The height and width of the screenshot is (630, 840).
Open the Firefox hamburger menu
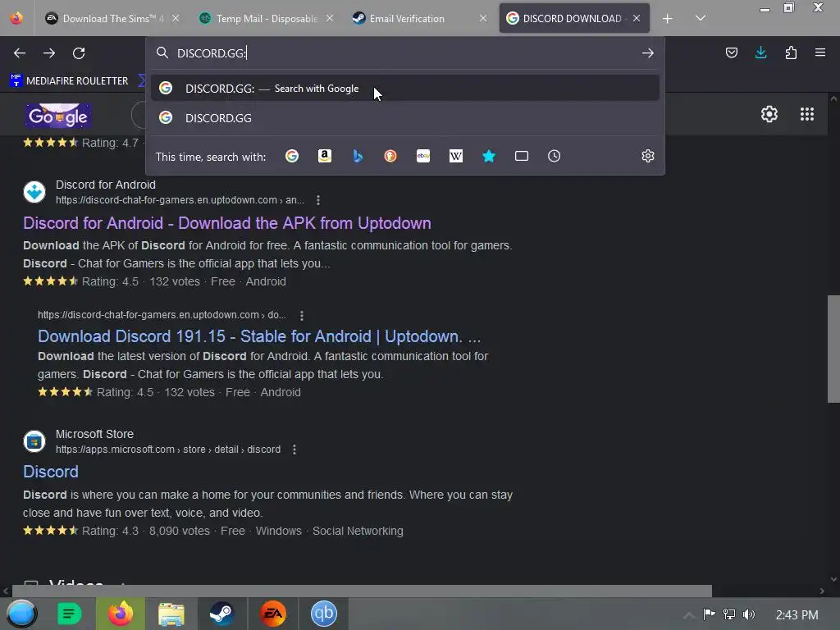pos(820,52)
